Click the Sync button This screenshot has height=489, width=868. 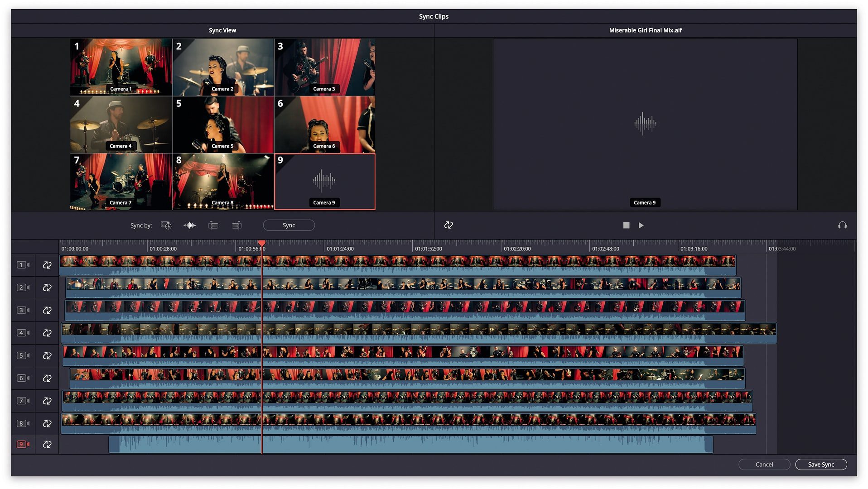[289, 225]
